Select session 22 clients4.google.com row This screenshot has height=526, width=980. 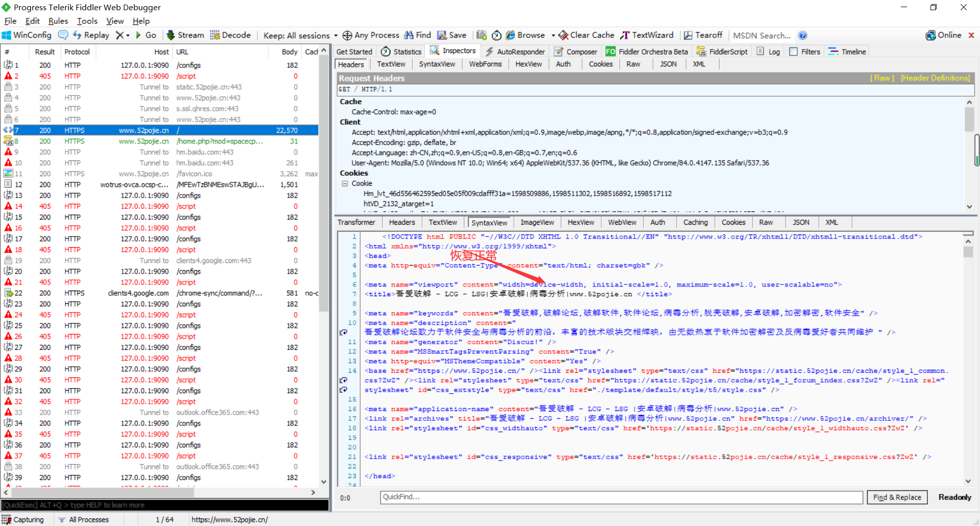tap(161, 293)
